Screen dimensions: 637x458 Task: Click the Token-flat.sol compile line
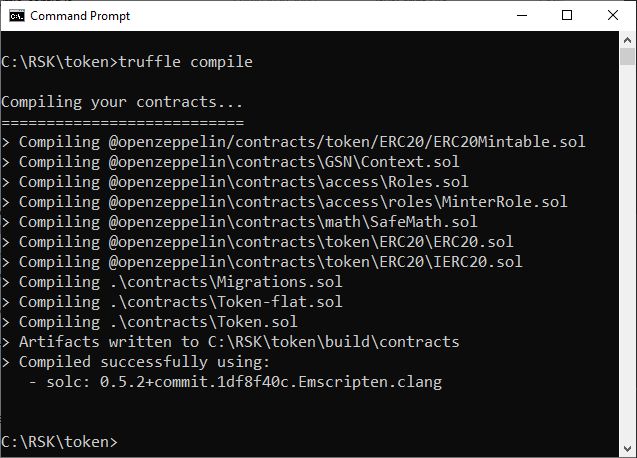pyautogui.click(x=172, y=302)
